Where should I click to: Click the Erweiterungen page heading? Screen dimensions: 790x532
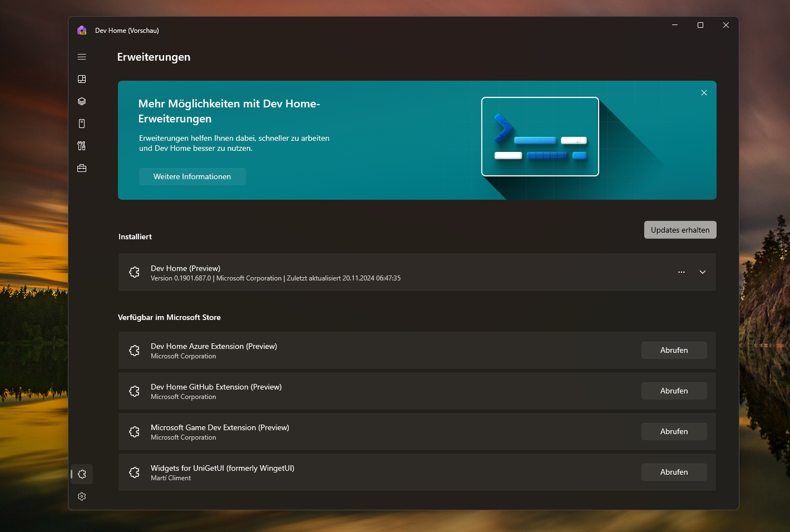pos(154,57)
